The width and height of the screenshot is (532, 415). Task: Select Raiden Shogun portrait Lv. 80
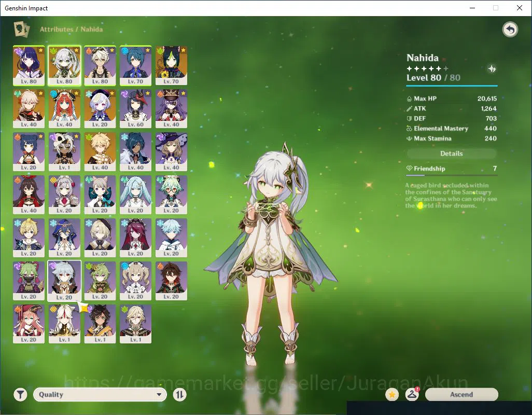click(x=29, y=65)
